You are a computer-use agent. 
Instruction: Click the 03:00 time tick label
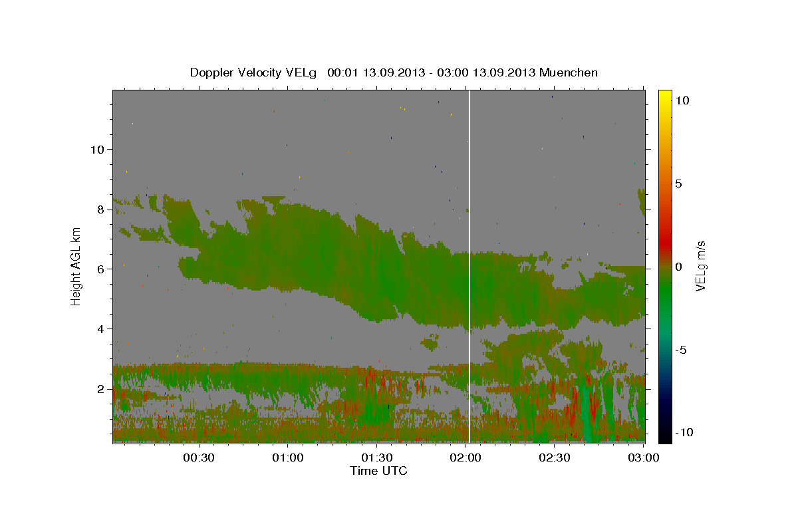644,458
